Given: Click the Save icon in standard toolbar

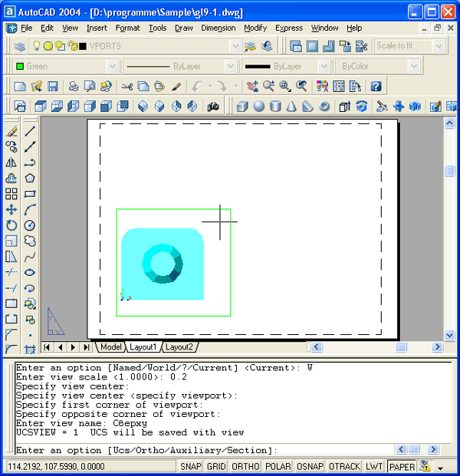Looking at the screenshot, I should click(x=53, y=86).
